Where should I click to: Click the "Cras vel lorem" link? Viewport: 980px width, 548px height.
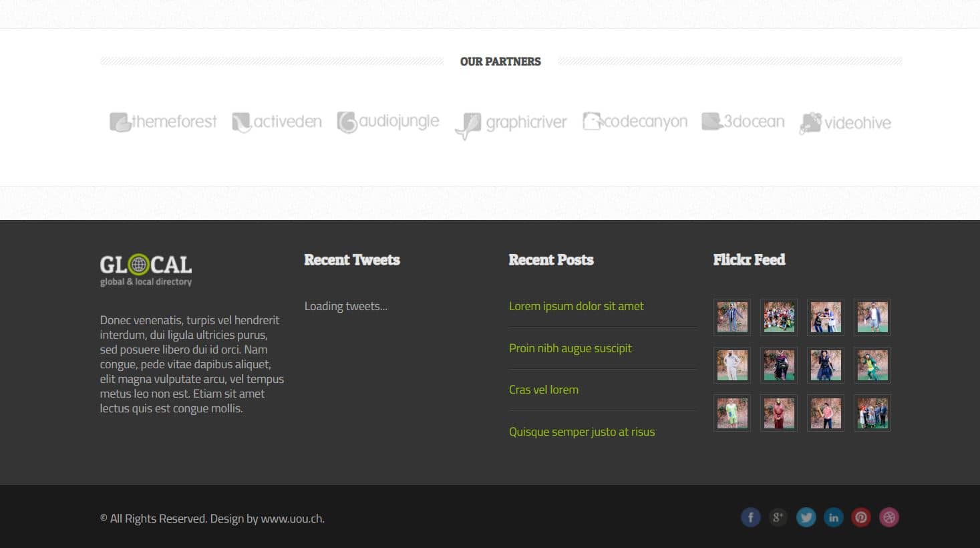pos(543,390)
